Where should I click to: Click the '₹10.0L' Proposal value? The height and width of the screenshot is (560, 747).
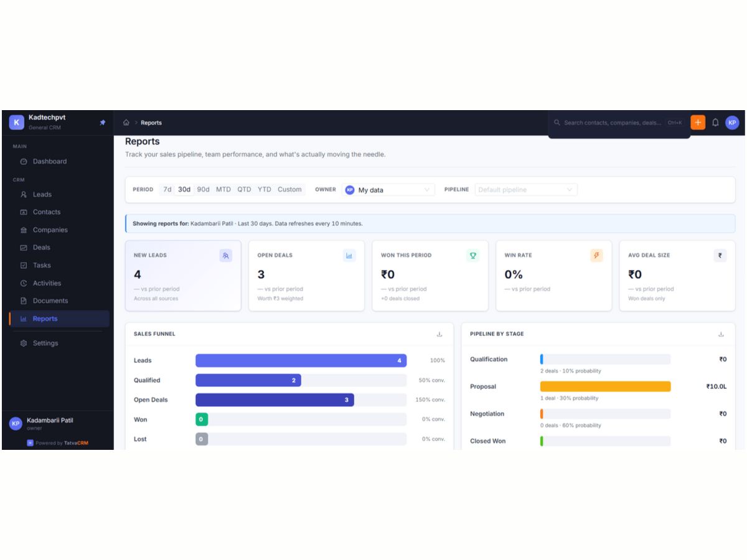(716, 386)
